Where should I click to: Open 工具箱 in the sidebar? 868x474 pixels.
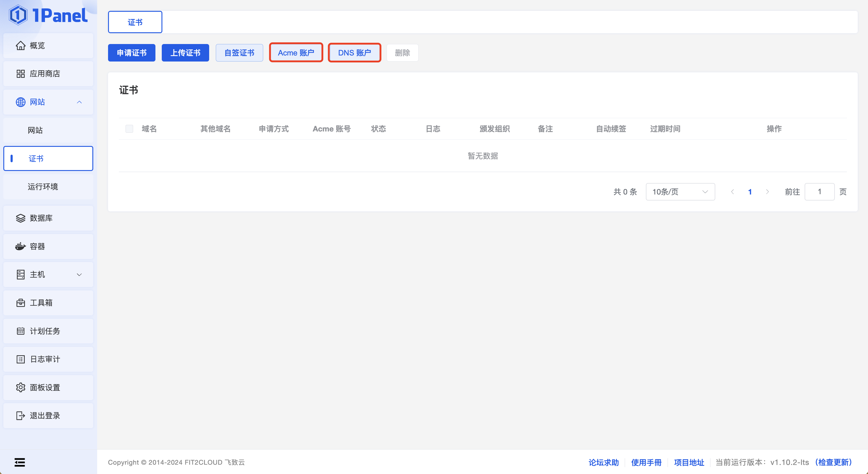point(48,303)
